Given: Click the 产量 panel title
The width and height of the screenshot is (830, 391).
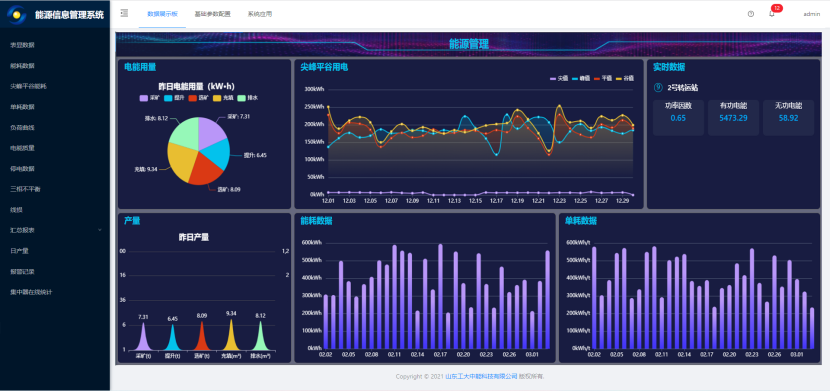Looking at the screenshot, I should pyautogui.click(x=132, y=221).
